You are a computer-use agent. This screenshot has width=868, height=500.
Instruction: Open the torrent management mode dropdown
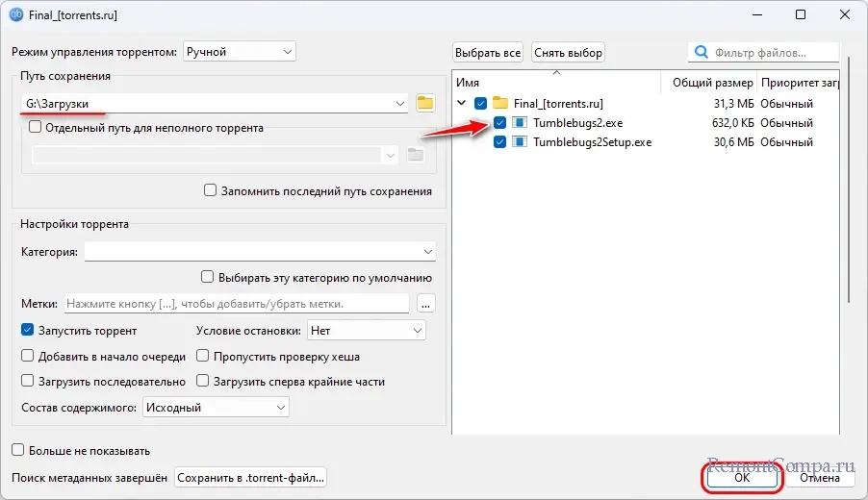[x=239, y=51]
